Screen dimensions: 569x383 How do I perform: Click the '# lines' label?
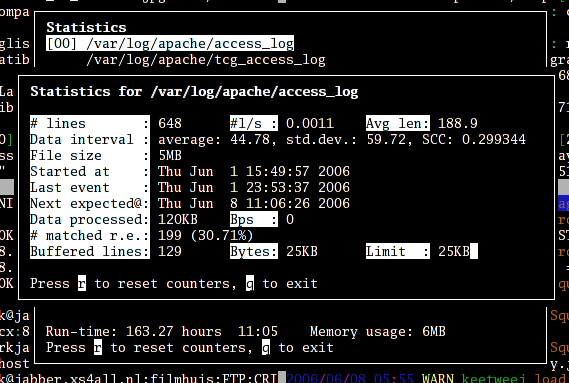(x=90, y=123)
